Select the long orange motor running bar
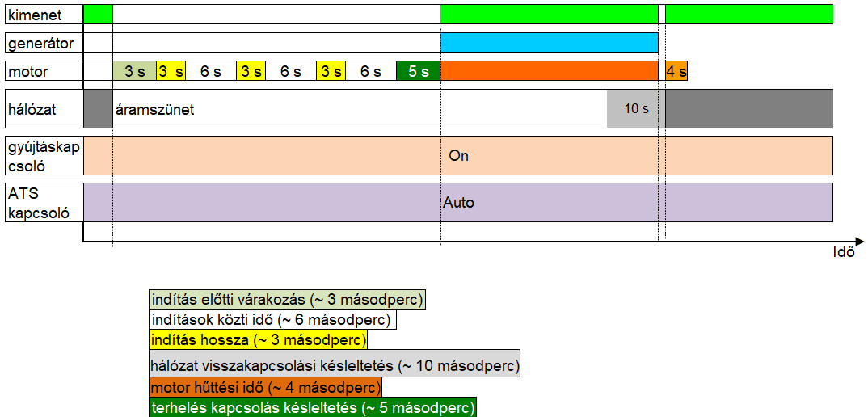The height and width of the screenshot is (417, 868). [549, 71]
